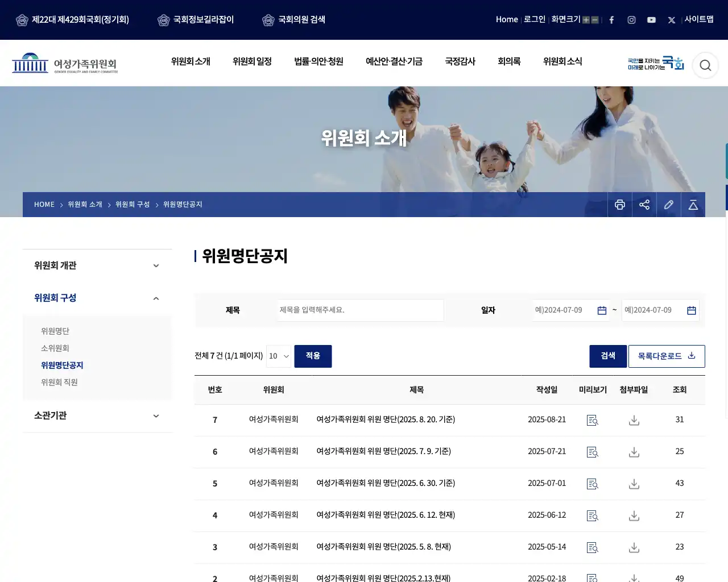Image resolution: width=728 pixels, height=582 pixels.
Task: Open the X (Twitter) icon link
Action: (x=672, y=20)
